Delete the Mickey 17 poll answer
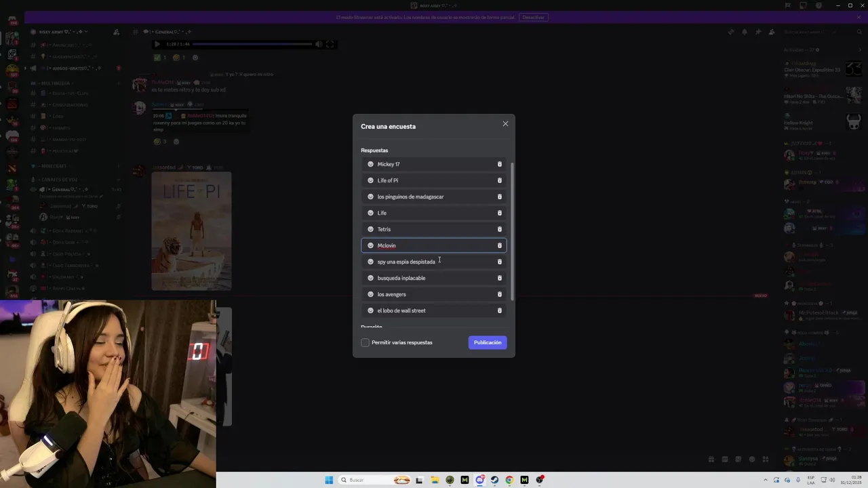868x488 pixels. click(x=500, y=164)
